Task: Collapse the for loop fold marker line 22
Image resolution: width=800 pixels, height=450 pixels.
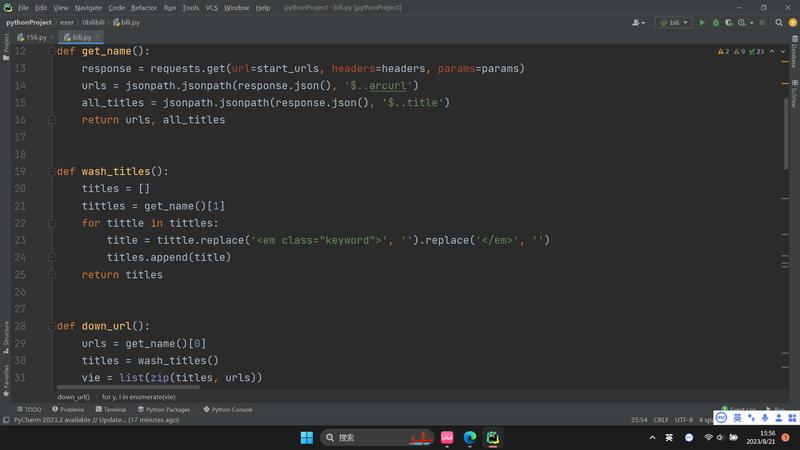Action: coord(52,223)
